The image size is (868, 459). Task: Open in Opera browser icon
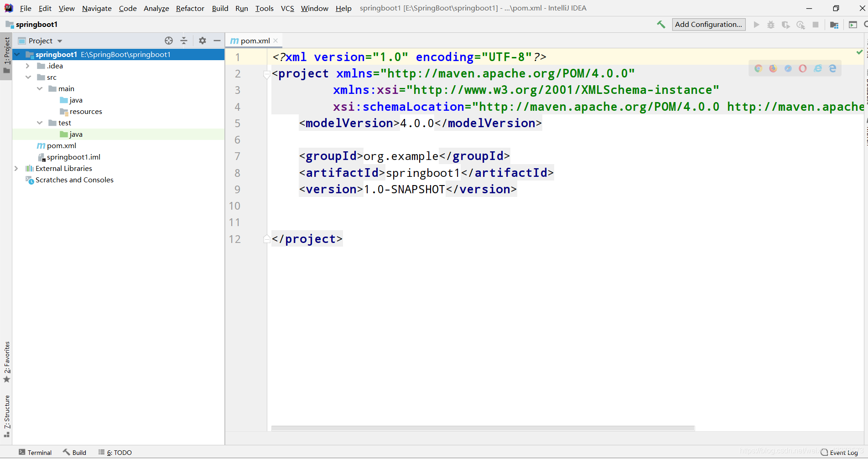click(803, 68)
